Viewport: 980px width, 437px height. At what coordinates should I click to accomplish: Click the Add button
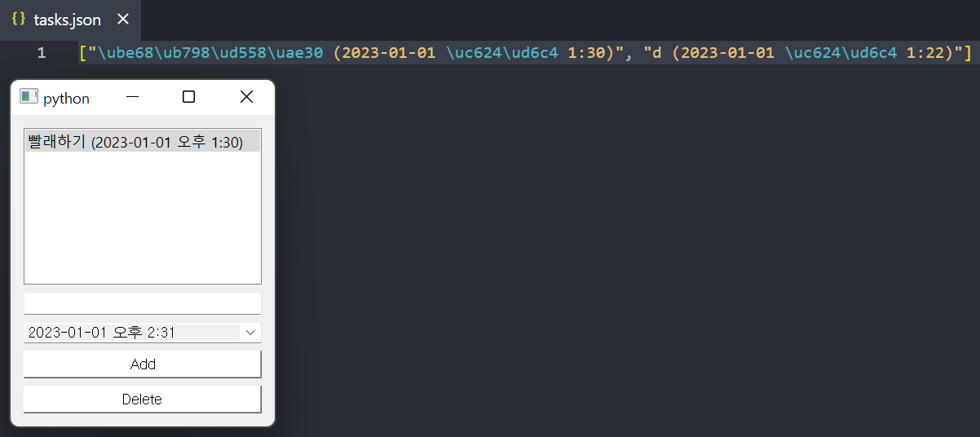[x=143, y=364]
